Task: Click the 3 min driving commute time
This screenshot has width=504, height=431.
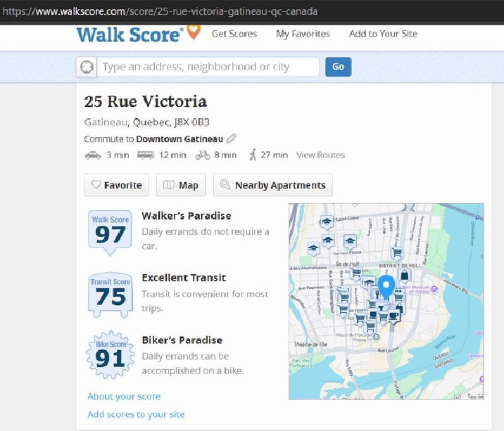Action: point(118,155)
